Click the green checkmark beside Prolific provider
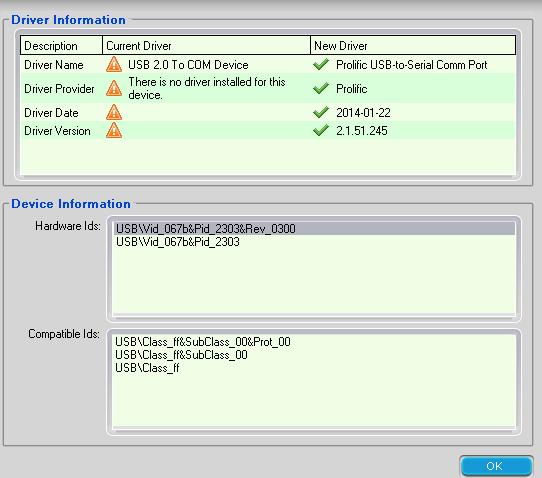Image resolution: width=542 pixels, height=478 pixels. click(321, 88)
